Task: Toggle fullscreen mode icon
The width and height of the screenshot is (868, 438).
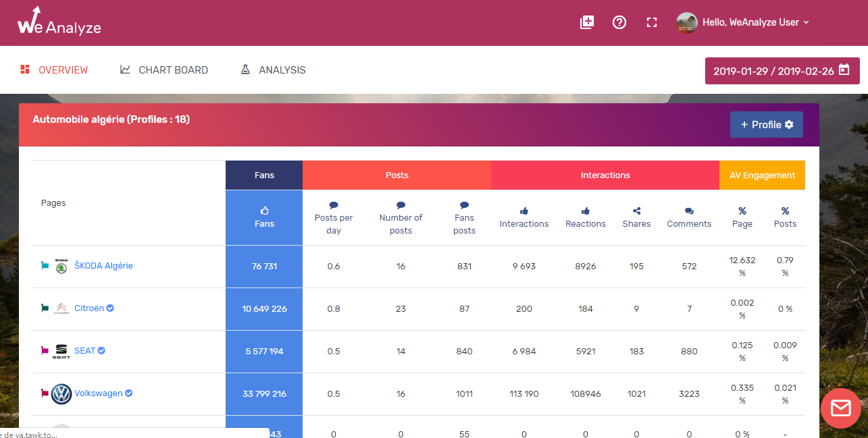Action: (x=652, y=22)
